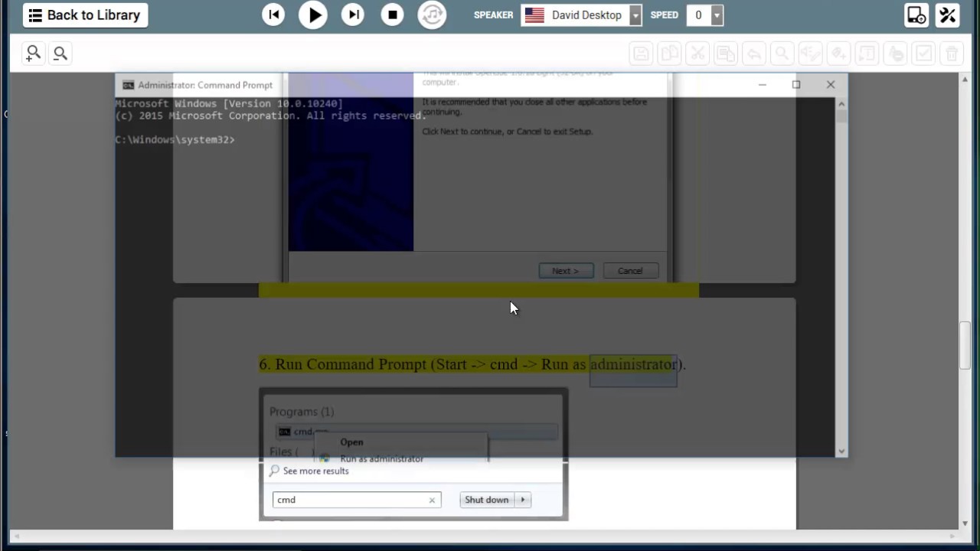980x551 pixels.
Task: Toggle the repeat loop control
Action: (x=432, y=15)
